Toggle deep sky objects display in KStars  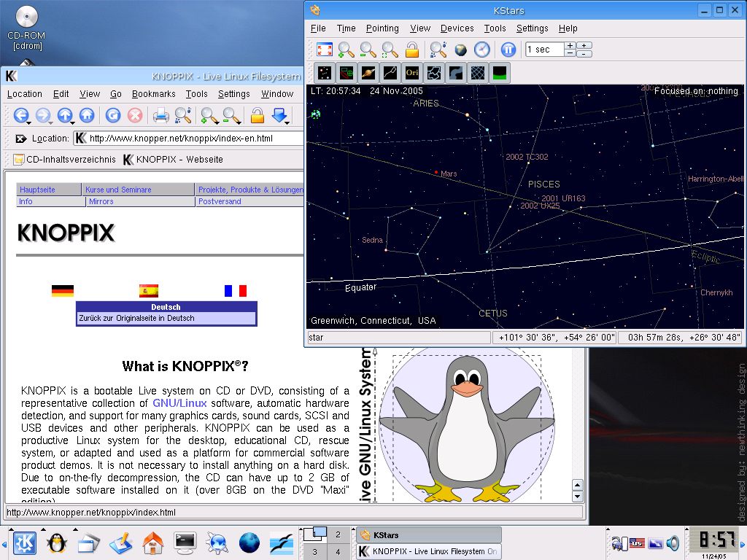(347, 73)
